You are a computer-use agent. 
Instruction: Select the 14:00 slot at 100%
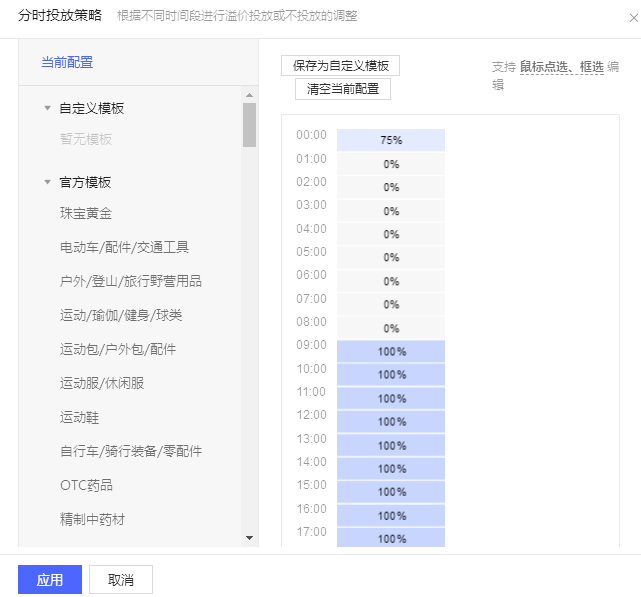coord(391,469)
